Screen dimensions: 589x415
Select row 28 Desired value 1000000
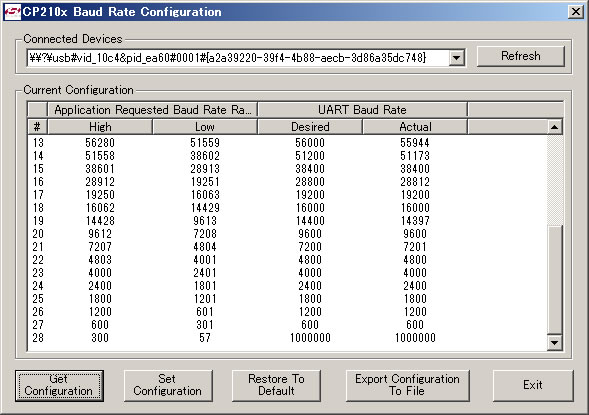[x=310, y=338]
